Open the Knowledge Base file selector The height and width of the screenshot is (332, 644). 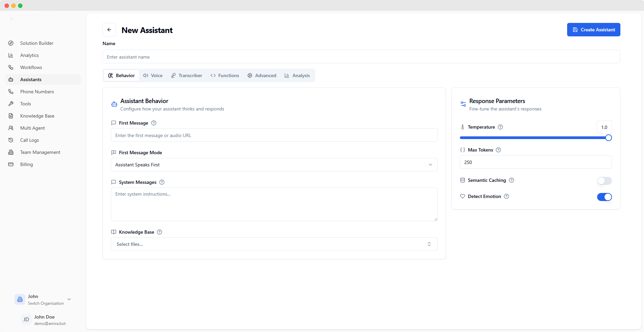point(274,244)
